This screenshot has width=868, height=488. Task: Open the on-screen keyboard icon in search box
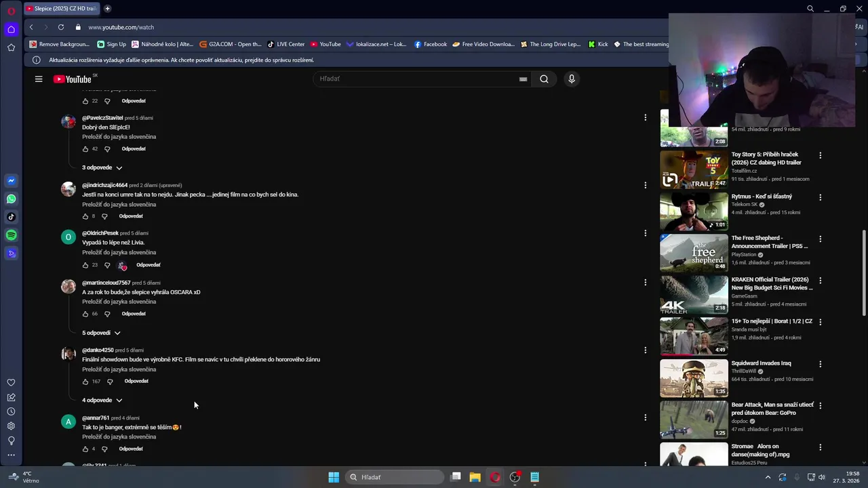click(x=523, y=79)
